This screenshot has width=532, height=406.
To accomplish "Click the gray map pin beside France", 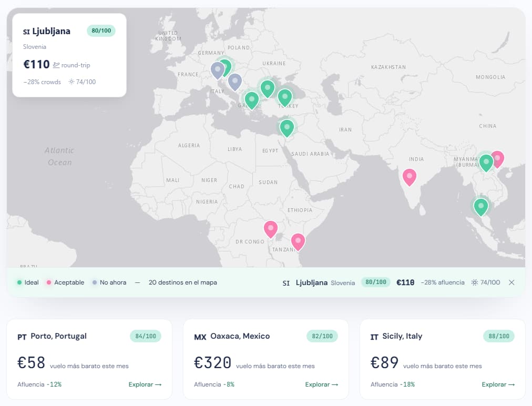I will point(218,70).
